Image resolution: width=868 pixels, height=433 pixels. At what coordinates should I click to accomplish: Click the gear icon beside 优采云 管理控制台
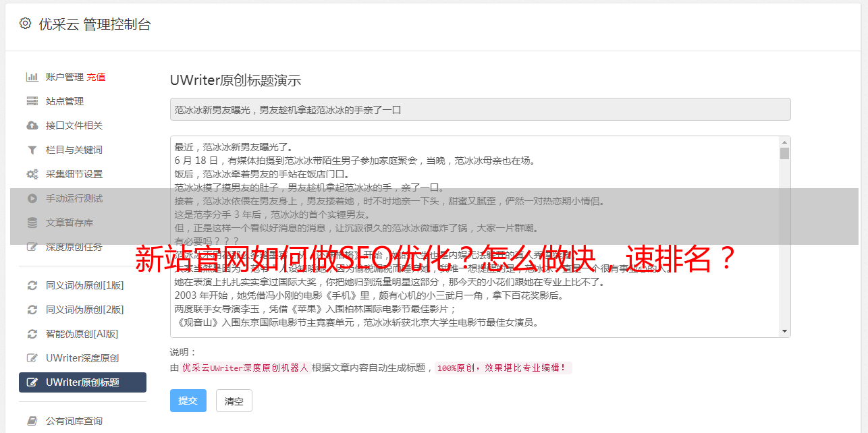point(25,24)
